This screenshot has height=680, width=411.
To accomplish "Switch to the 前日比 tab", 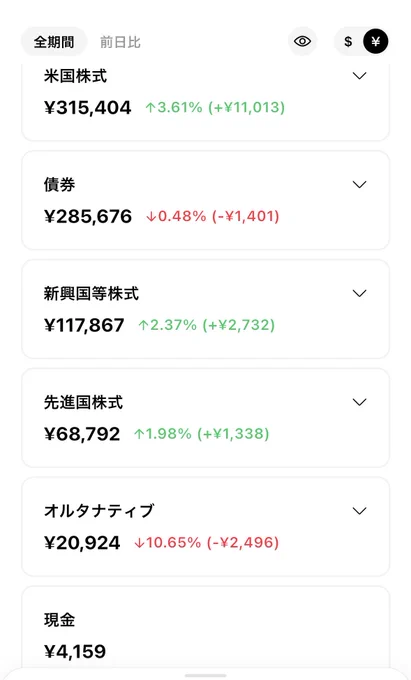I will (120, 42).
